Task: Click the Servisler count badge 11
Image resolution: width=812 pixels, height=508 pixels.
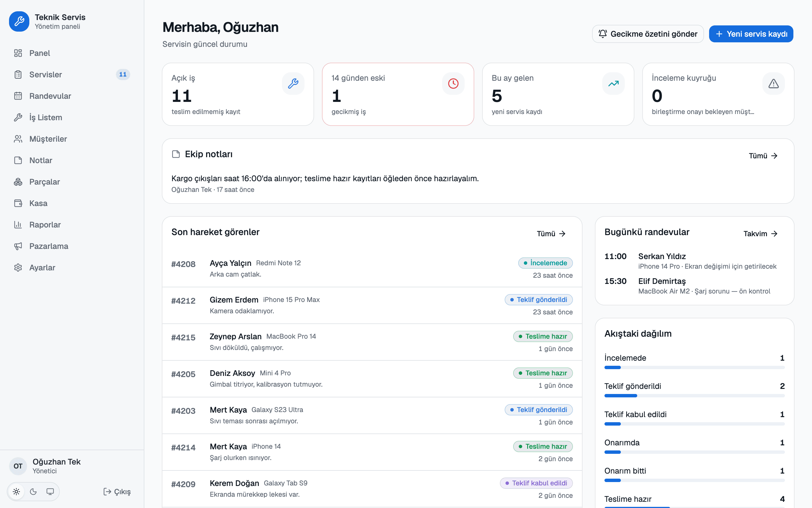Action: pyautogui.click(x=123, y=74)
